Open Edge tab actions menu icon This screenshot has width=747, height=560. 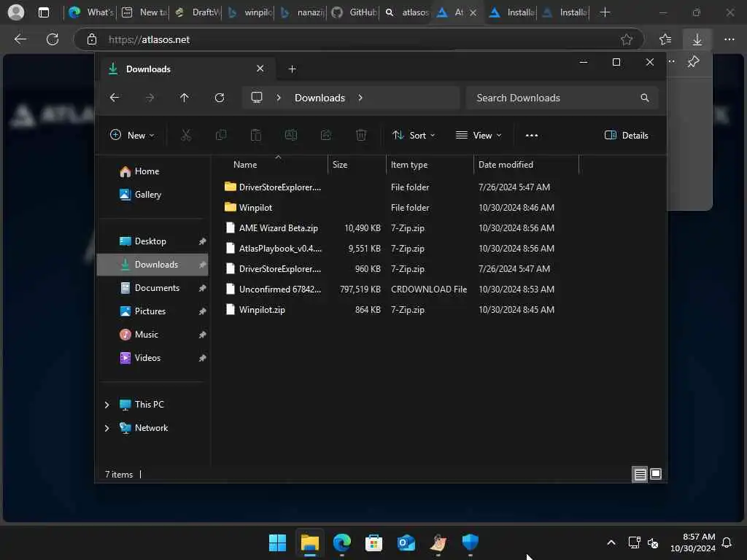click(x=43, y=12)
